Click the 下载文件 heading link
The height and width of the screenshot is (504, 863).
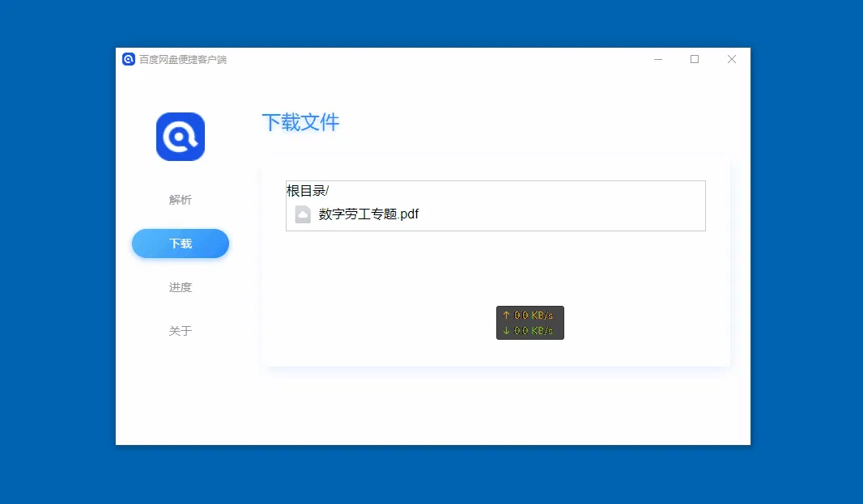pos(300,122)
